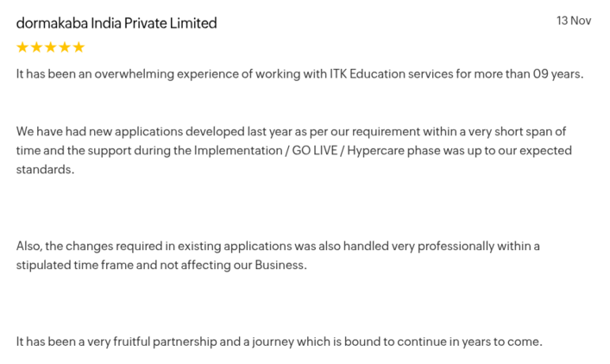Click the 'very fruitful partnership' text
610x364 pixels.
coord(156,342)
